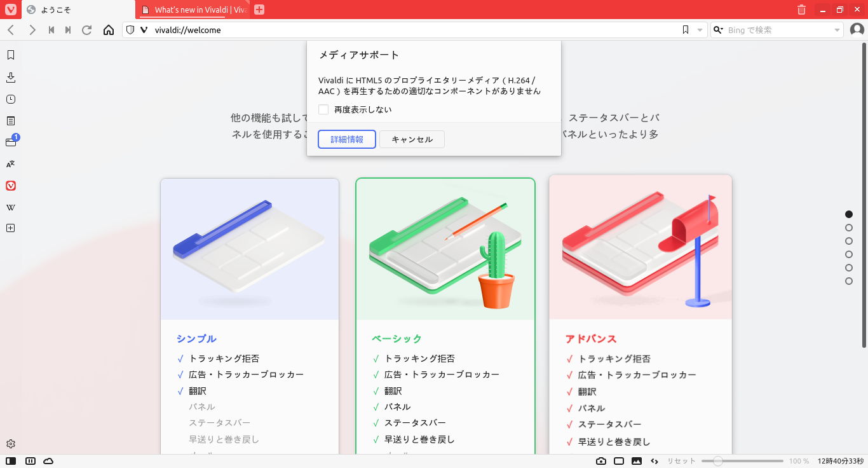
Task: Open the Notes panel
Action: [x=11, y=121]
